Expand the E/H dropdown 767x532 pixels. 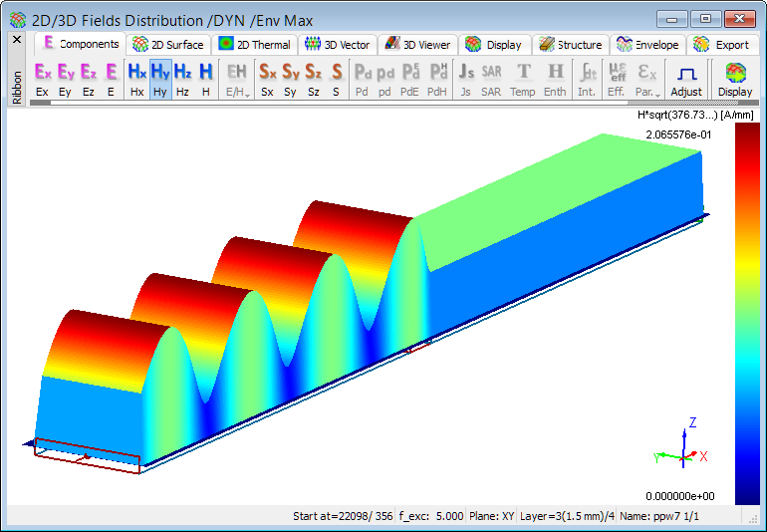[x=236, y=79]
